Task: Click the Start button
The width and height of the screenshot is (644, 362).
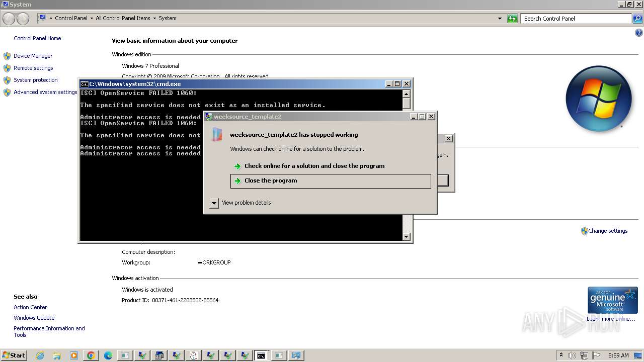Action: coord(14,355)
